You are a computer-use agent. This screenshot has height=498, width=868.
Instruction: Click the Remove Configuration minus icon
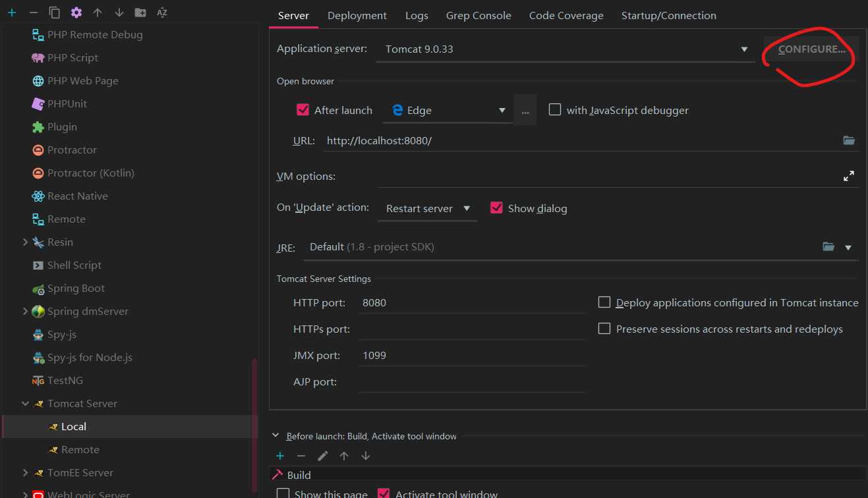(34, 13)
